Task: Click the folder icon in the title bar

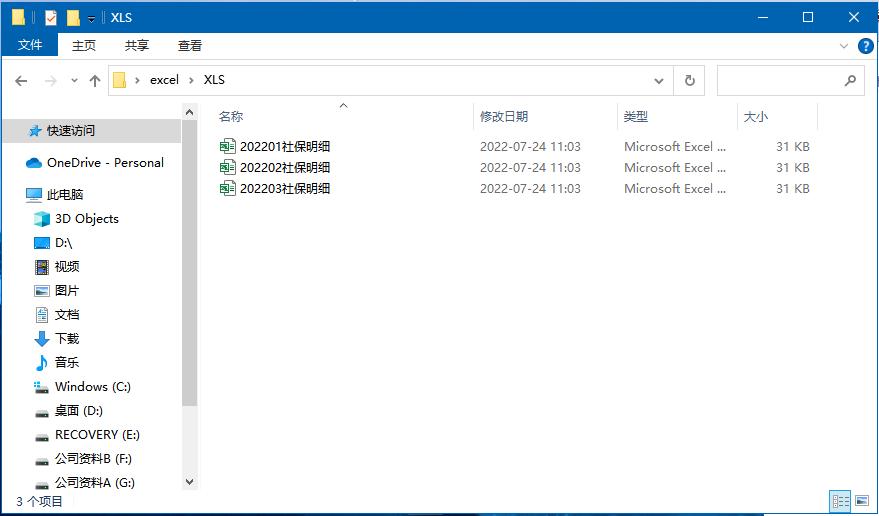Action: 18,17
